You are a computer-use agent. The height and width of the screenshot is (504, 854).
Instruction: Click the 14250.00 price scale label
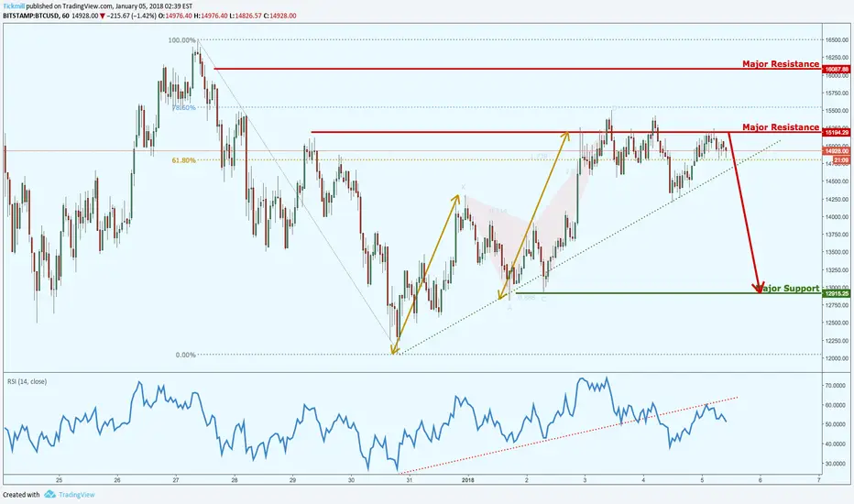click(x=837, y=200)
